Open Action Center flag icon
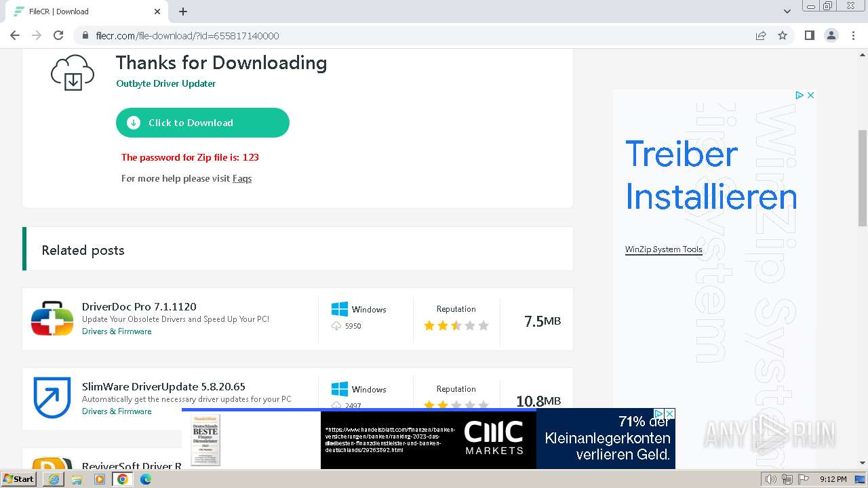 coord(804,479)
